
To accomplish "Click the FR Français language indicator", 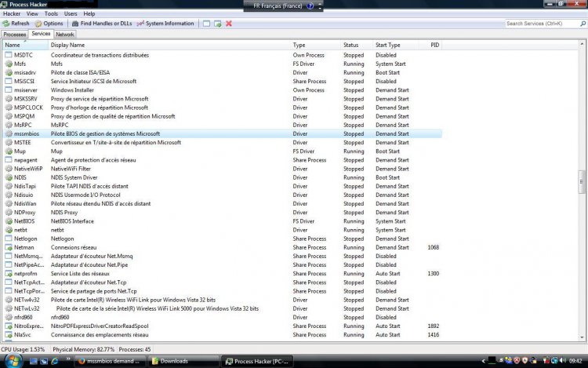I will click(278, 6).
